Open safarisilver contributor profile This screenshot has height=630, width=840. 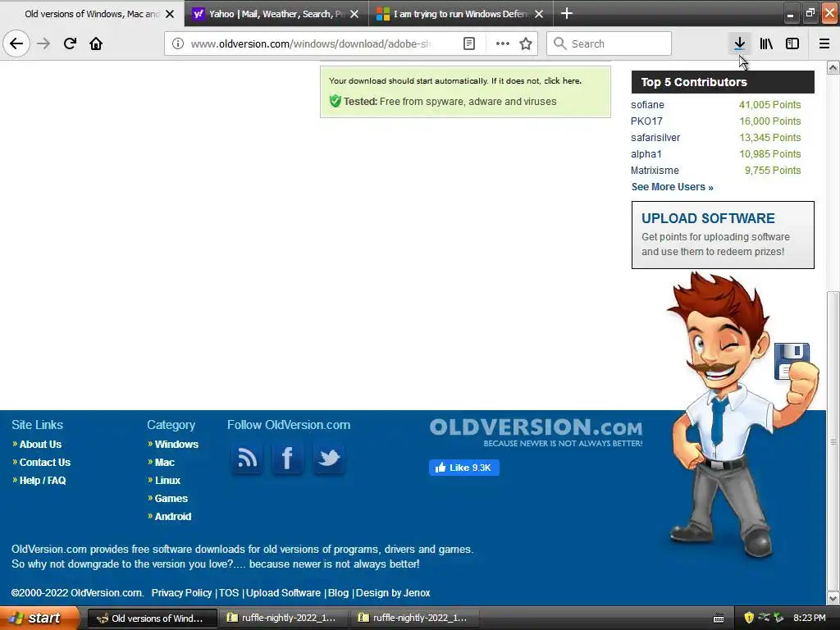[655, 138]
